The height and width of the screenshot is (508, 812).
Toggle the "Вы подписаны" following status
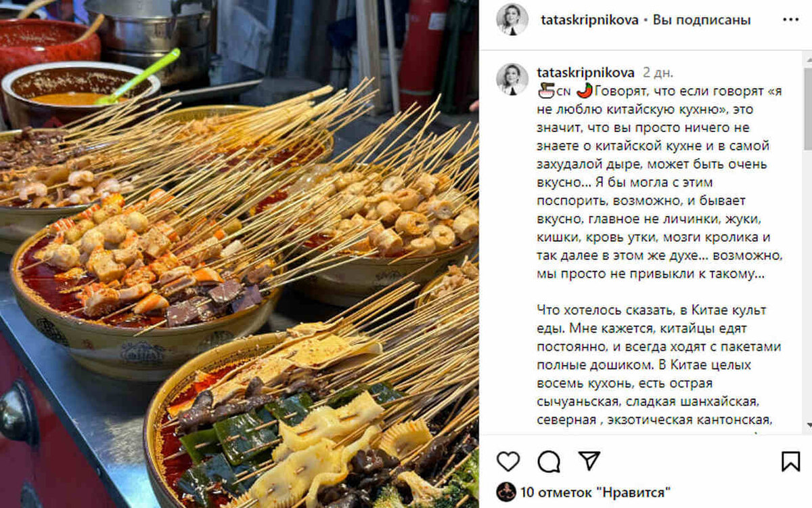tap(702, 20)
